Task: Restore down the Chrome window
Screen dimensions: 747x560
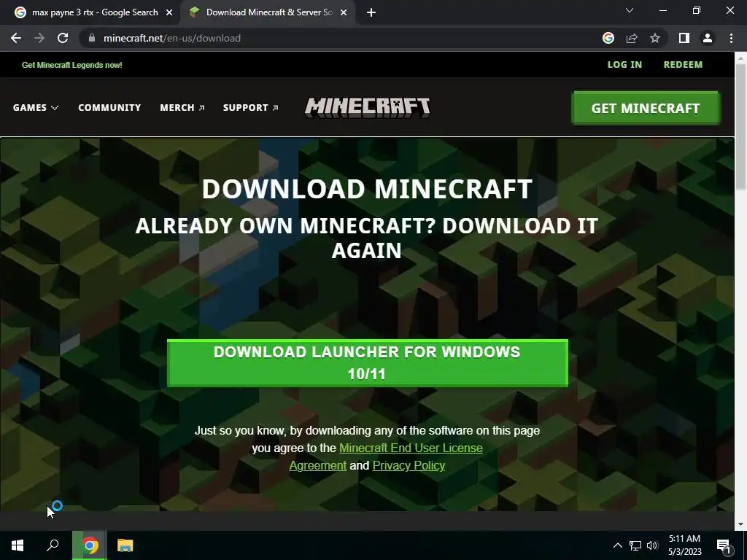Action: 697,10
